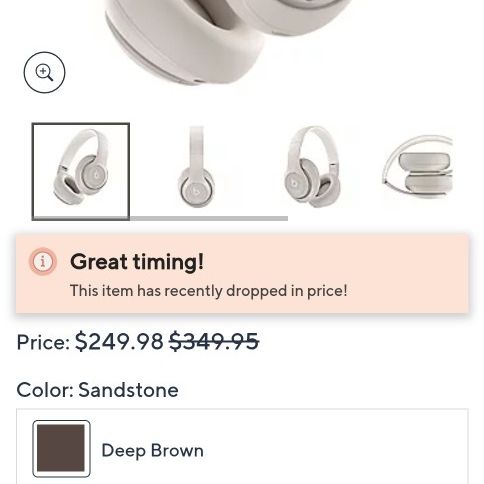View the third front-angled headphones thumbnail
484x484 pixels.
pyautogui.click(x=312, y=167)
